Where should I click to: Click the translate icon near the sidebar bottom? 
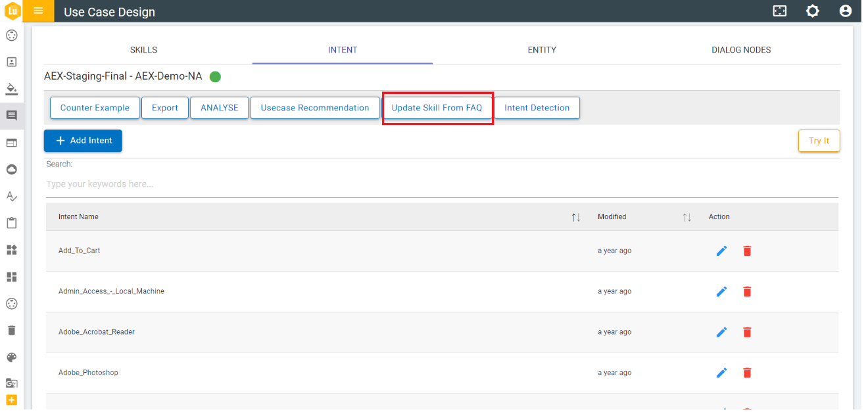pyautogui.click(x=11, y=383)
